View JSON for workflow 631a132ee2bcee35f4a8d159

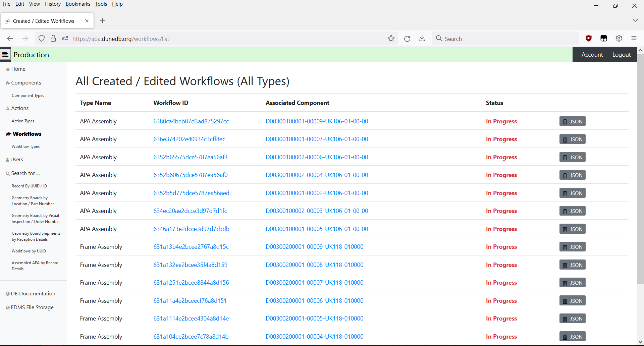click(572, 265)
